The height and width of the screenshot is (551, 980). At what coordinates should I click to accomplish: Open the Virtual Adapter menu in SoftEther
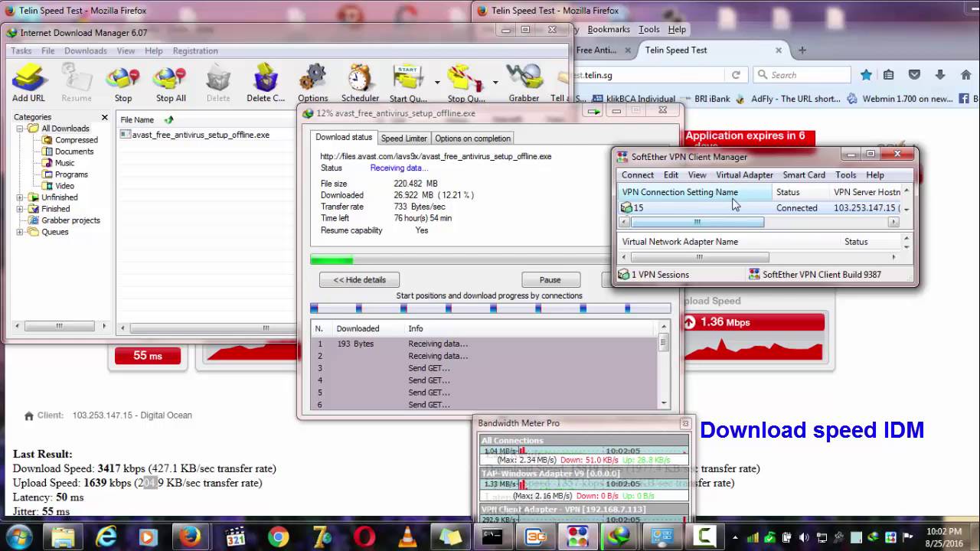coord(744,175)
